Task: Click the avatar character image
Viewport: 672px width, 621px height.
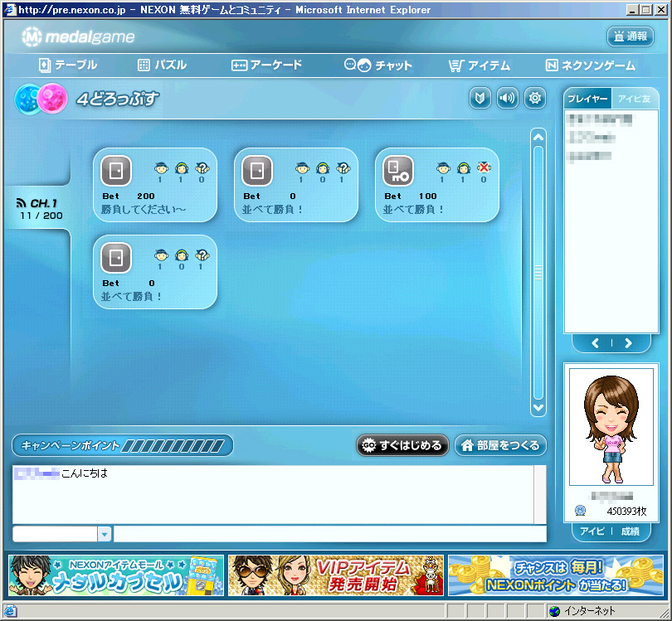Action: [611, 427]
